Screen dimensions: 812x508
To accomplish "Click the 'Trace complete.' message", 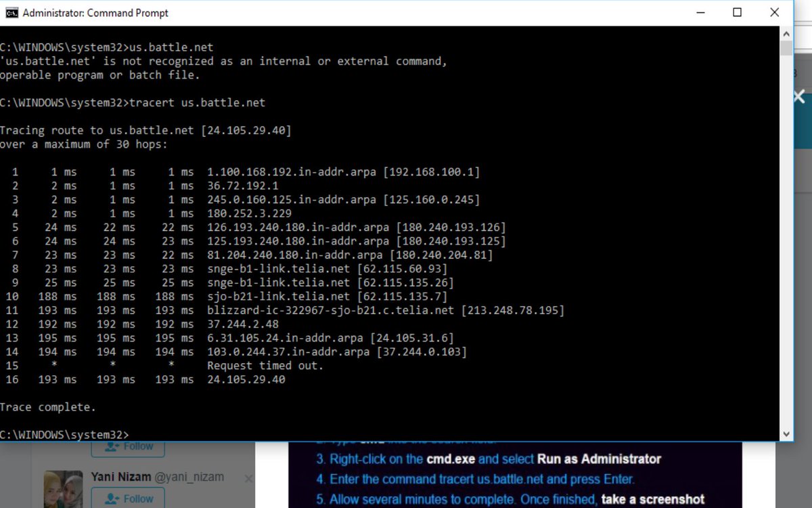I will click(47, 407).
